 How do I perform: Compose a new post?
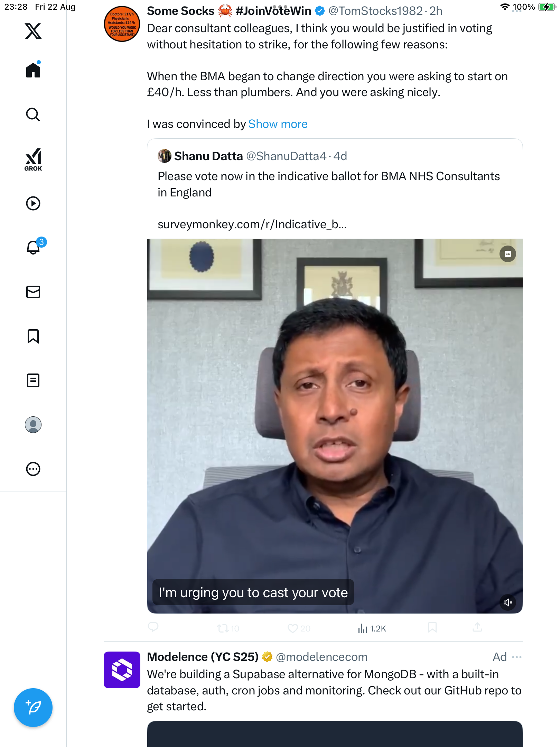(x=33, y=708)
